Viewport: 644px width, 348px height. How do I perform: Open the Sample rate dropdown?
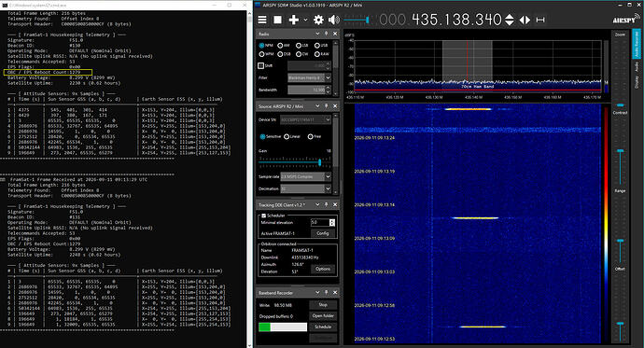[x=305, y=176]
